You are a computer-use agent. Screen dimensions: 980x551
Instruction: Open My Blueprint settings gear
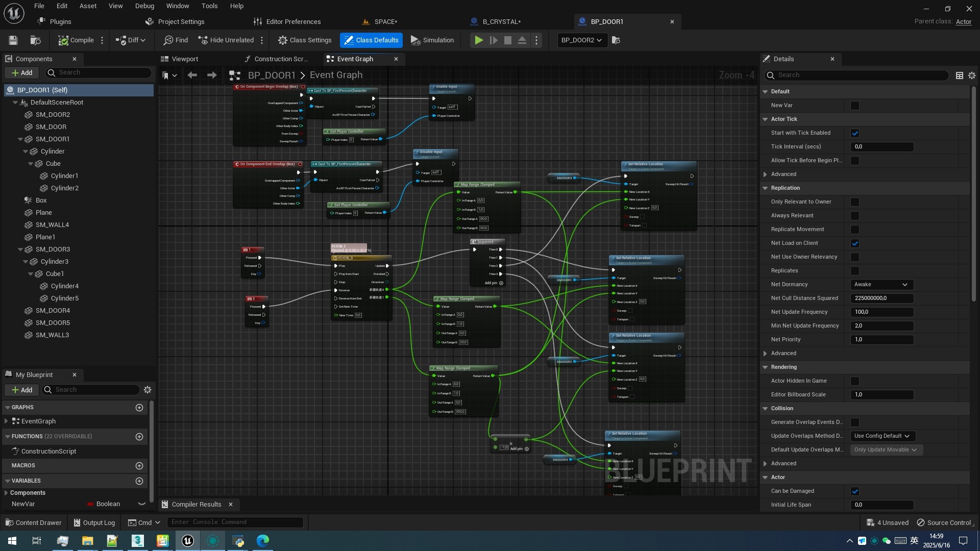tap(148, 390)
